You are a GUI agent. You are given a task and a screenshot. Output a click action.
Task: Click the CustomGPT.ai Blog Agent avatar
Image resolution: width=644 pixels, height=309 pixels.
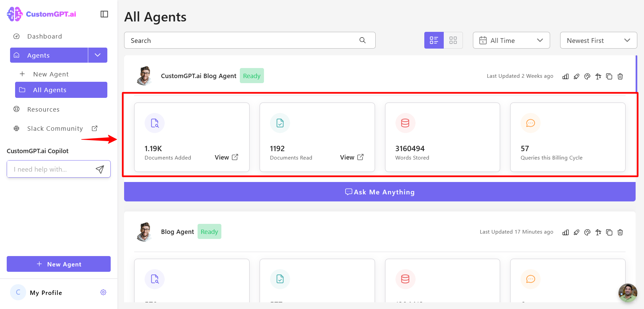[x=145, y=76]
